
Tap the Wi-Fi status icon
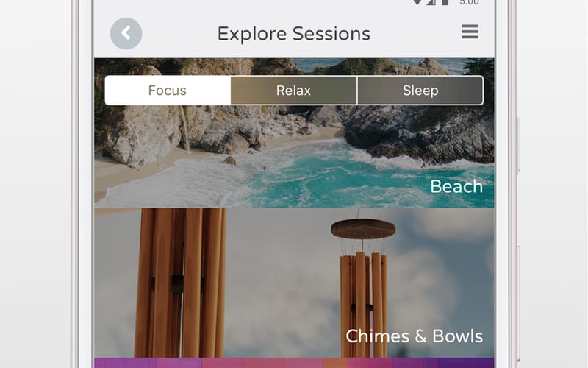[417, 2]
